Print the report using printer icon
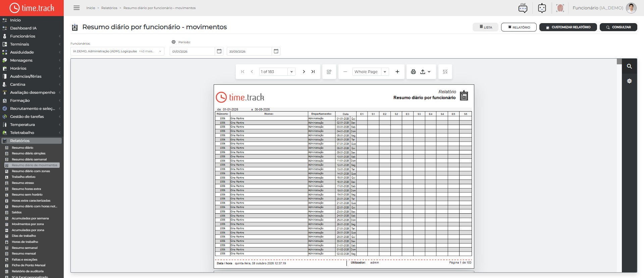 click(413, 72)
